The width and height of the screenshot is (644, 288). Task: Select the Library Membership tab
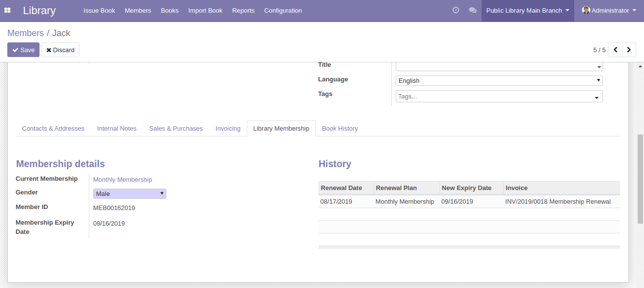click(281, 129)
